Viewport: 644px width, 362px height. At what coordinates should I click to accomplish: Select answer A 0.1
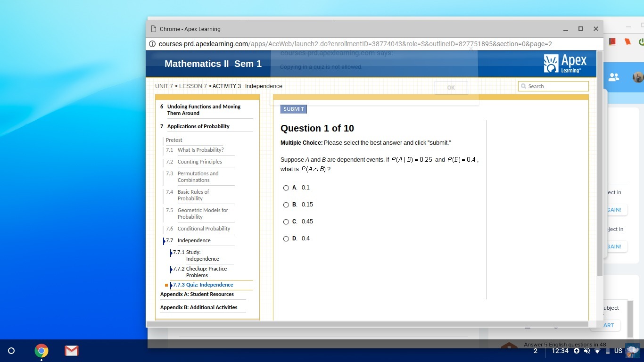coord(286,188)
